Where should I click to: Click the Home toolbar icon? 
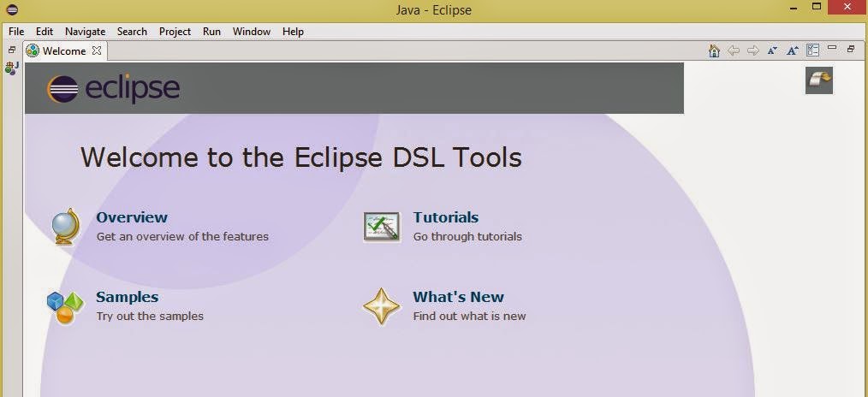point(714,50)
